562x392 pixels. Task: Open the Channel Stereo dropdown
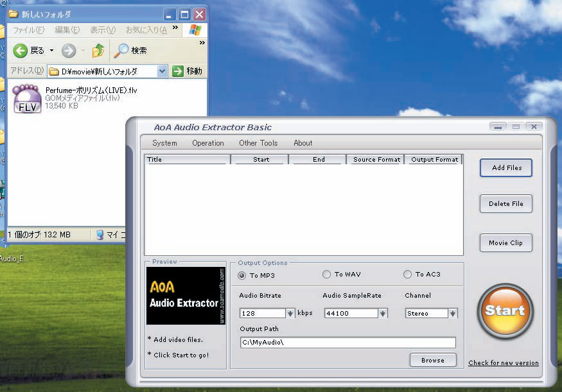(453, 314)
